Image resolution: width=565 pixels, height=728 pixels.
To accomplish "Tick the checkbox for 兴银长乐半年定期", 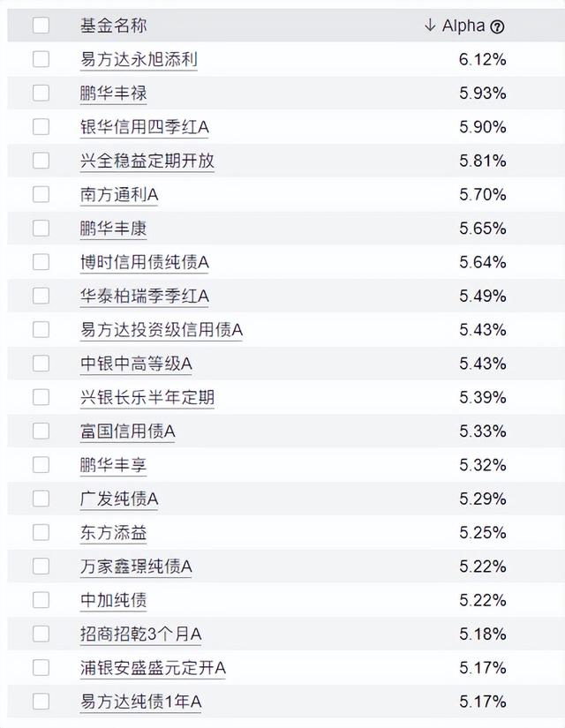I will click(41, 397).
